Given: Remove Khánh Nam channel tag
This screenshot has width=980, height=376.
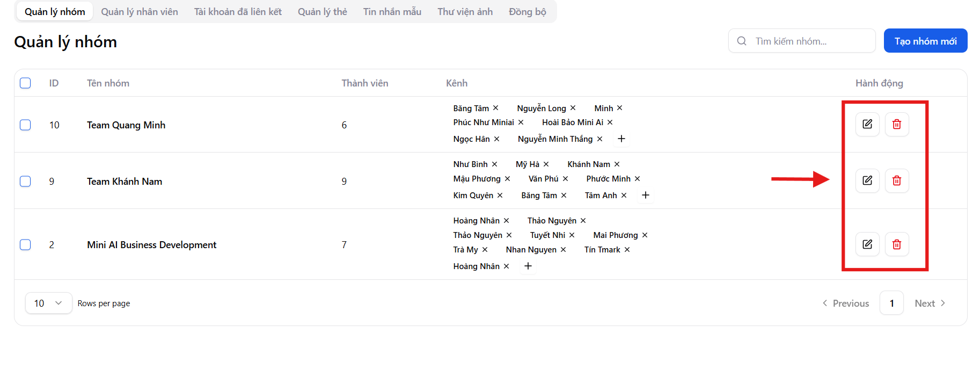Looking at the screenshot, I should 617,164.
